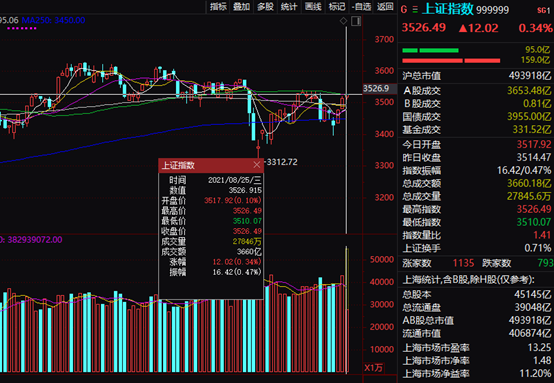Click the 上证指数 title in quote panel
The image size is (554, 383).
coord(448,9)
